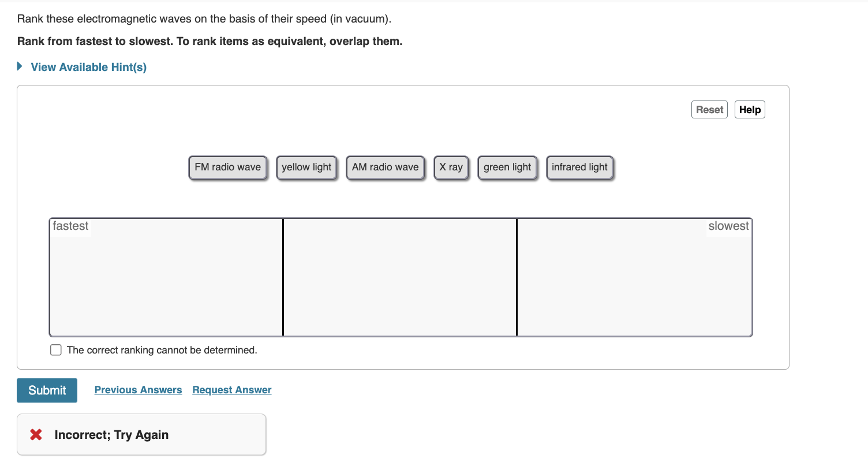Open Previous Answers
Viewport: 868px width, 469px height.
138,390
